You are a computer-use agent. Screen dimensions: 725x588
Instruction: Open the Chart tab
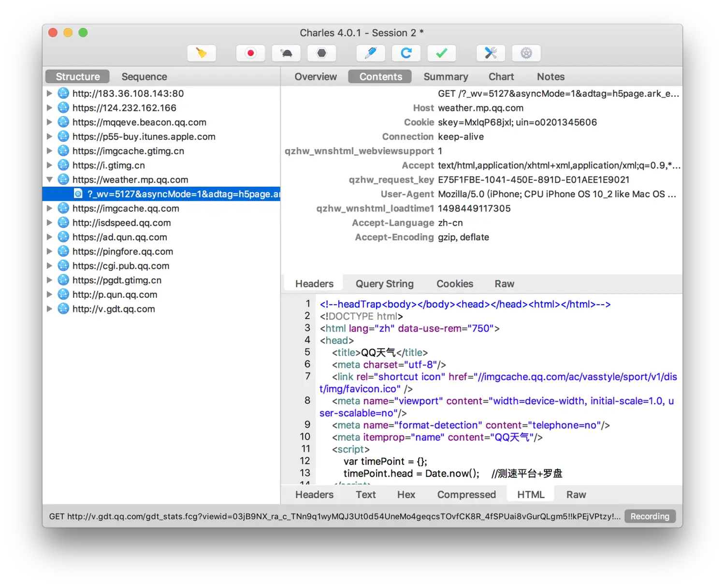click(501, 76)
